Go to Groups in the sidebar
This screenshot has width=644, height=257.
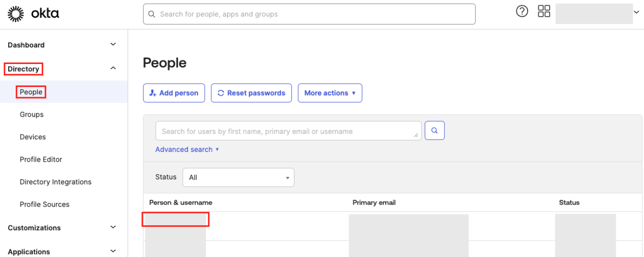32,114
